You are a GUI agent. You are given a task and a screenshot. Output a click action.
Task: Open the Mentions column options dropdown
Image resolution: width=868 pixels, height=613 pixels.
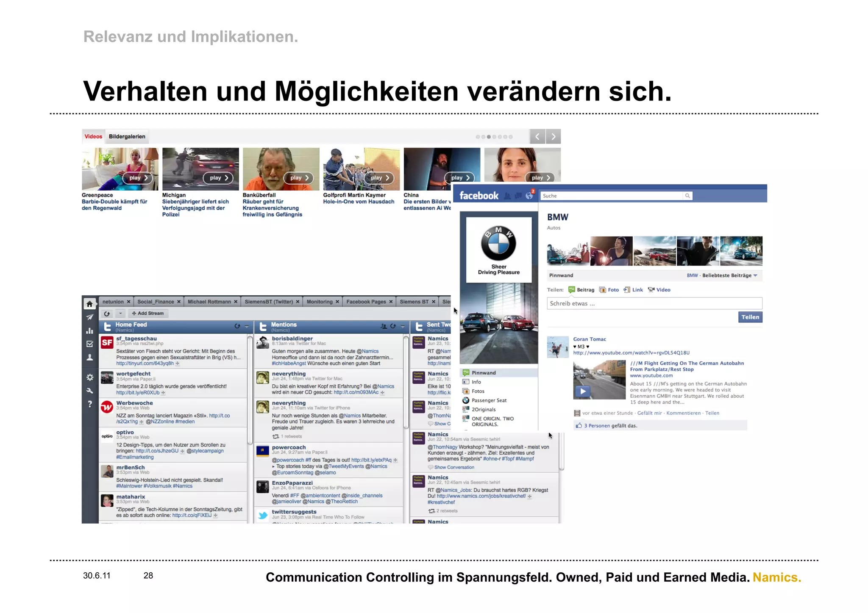point(403,326)
